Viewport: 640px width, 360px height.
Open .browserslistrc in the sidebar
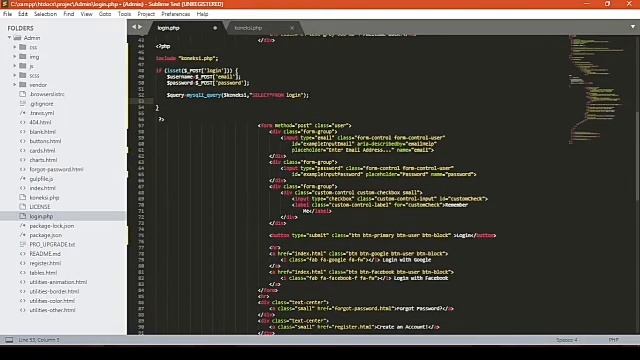point(47,94)
